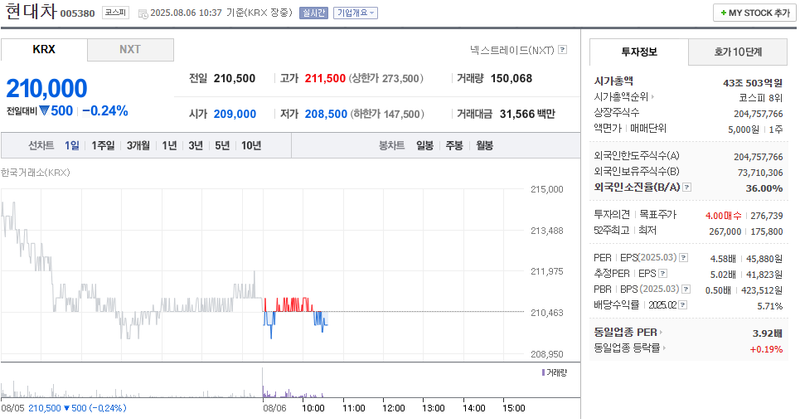Click the 코스피 8위 ranking value
This screenshot has height=419, width=800.
click(761, 97)
